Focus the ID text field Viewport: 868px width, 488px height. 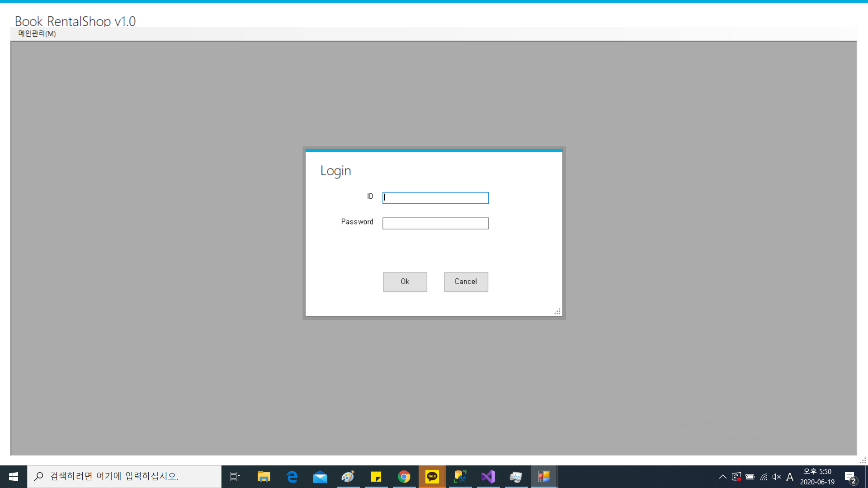click(435, 197)
